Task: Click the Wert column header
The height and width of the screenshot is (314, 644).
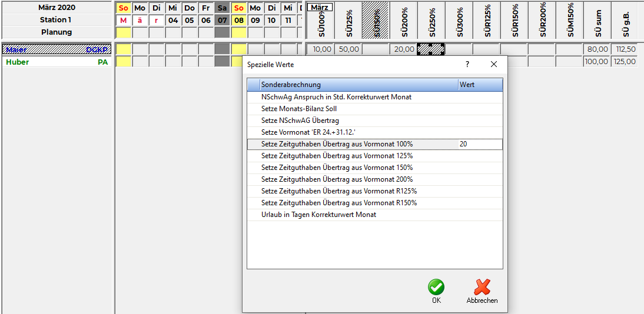Action: tap(480, 85)
